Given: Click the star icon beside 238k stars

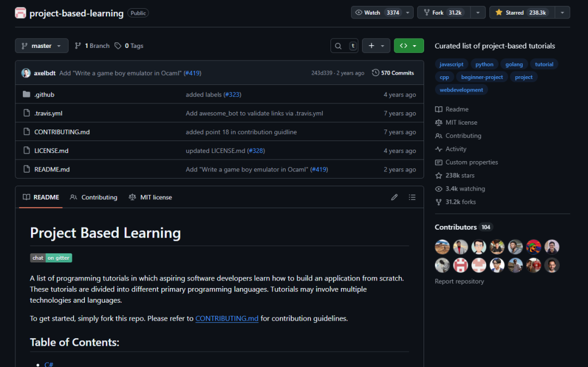Looking at the screenshot, I should (439, 175).
